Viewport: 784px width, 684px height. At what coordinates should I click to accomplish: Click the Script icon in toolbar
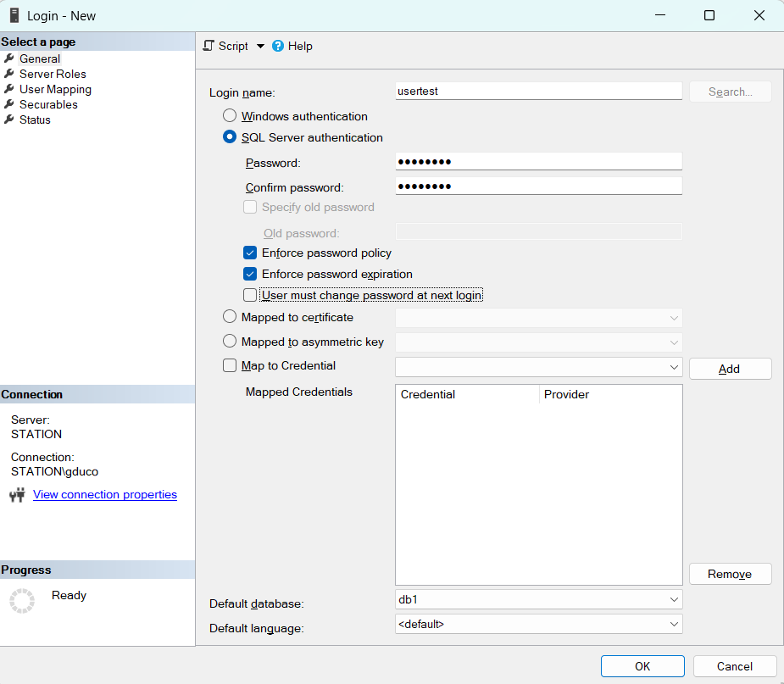(x=209, y=46)
